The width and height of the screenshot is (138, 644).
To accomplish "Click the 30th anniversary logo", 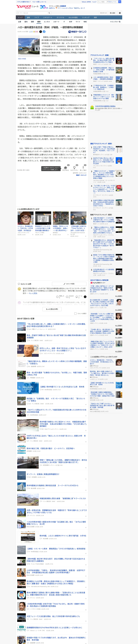I will [x=44, y=7].
